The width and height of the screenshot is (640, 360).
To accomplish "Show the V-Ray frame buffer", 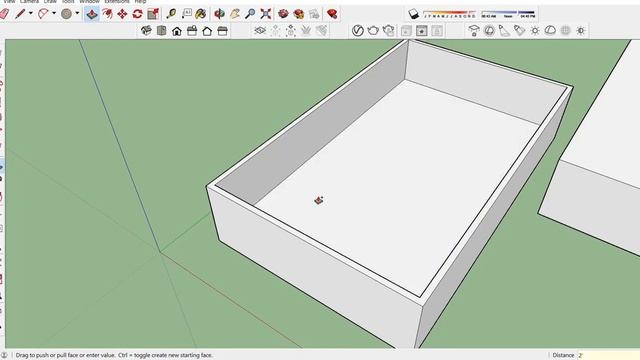I will pyautogui.click(x=422, y=31).
